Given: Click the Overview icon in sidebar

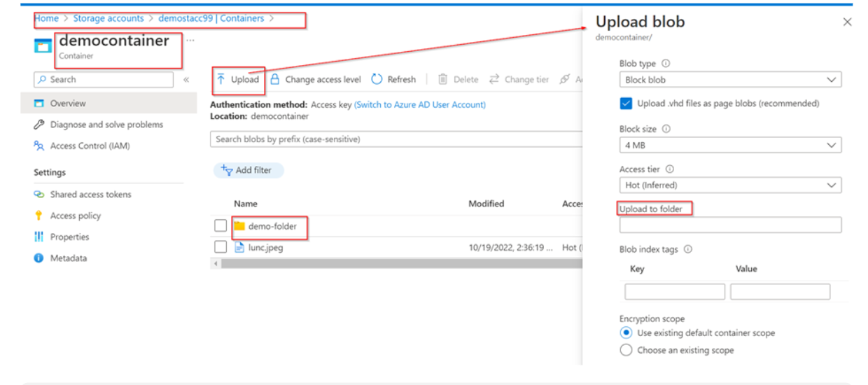Looking at the screenshot, I should (x=39, y=104).
